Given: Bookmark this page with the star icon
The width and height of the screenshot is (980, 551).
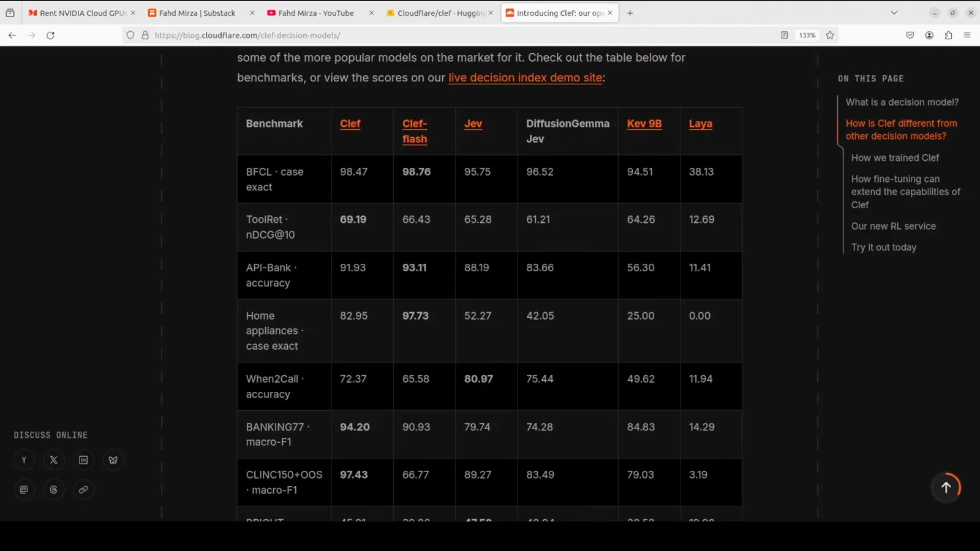Looking at the screenshot, I should click(830, 36).
